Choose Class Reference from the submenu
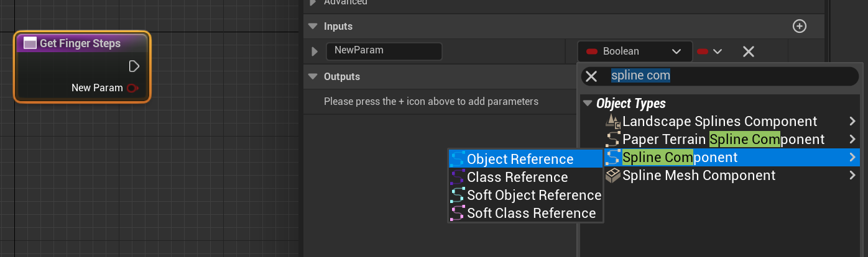 pos(525,178)
